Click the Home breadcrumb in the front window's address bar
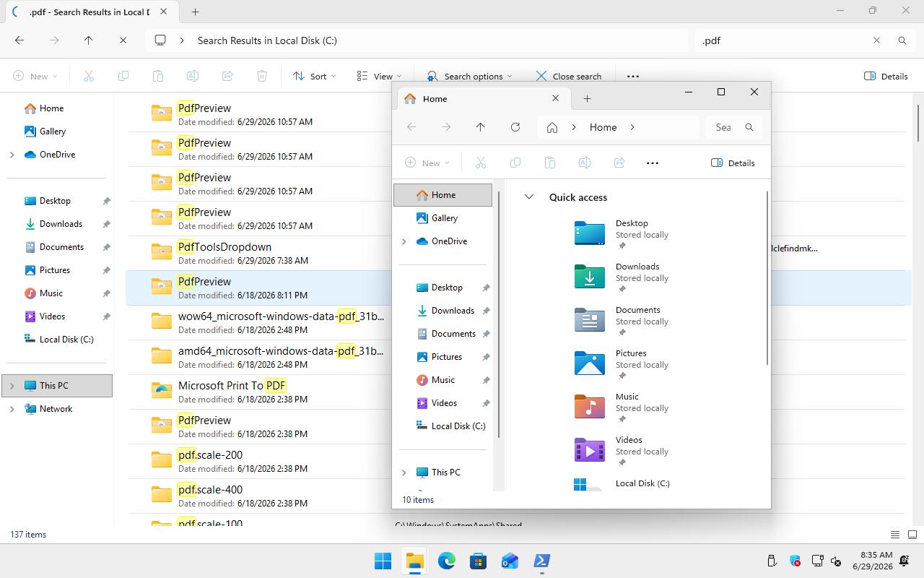 click(x=603, y=127)
